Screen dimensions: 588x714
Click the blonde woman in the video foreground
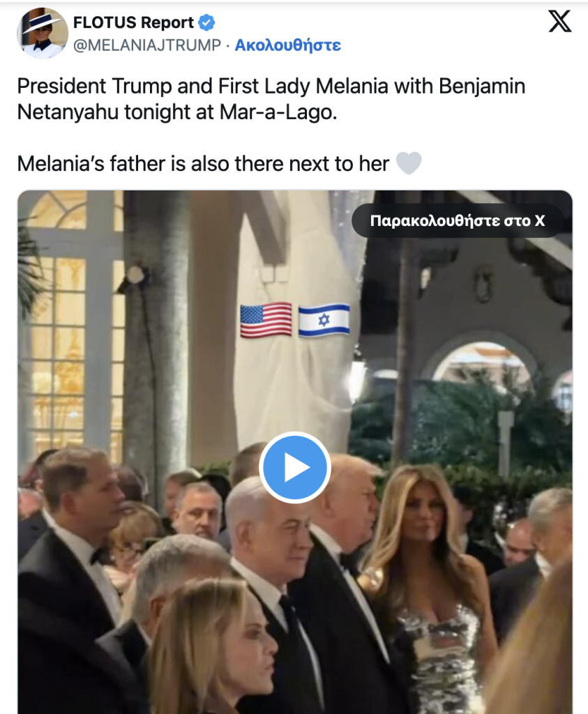tap(213, 646)
